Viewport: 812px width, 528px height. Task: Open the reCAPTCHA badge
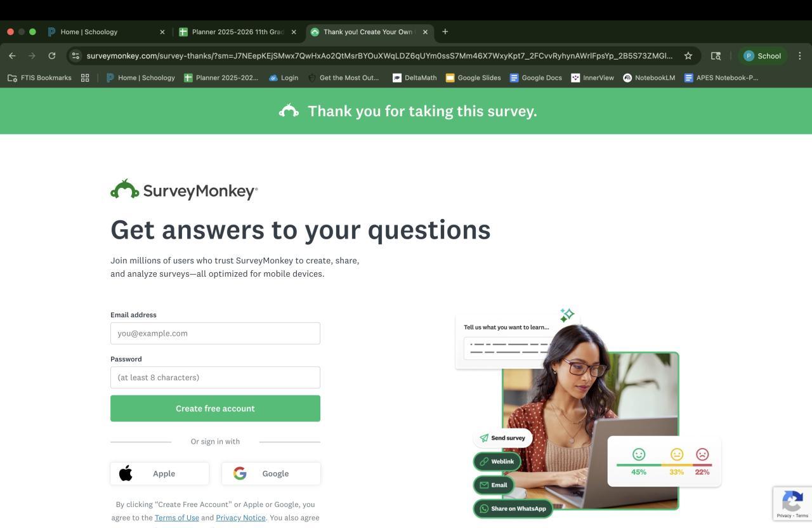pos(792,504)
